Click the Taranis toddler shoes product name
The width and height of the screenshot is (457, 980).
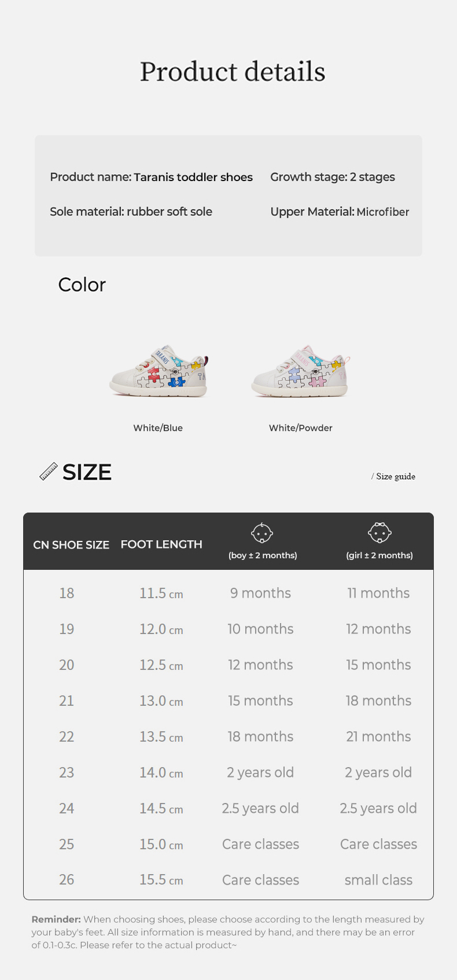tap(193, 177)
